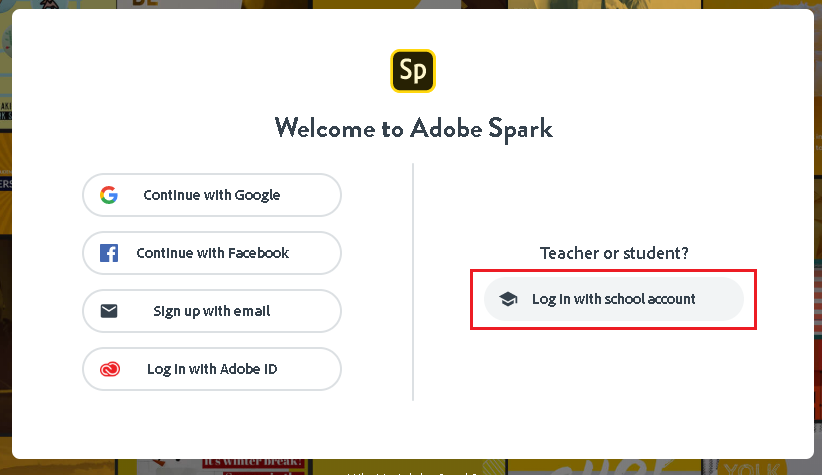Click the Teacher or student? label
This screenshot has height=475, width=822.
tap(614, 253)
